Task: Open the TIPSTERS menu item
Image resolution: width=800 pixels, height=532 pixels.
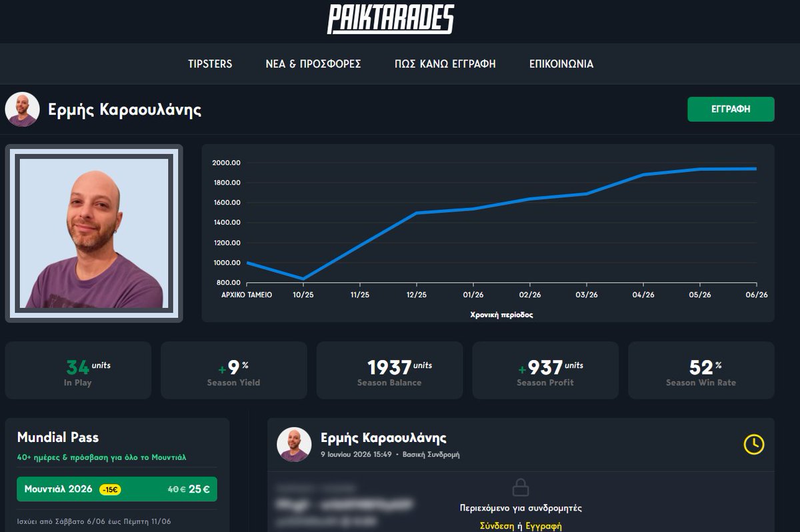Action: (210, 64)
